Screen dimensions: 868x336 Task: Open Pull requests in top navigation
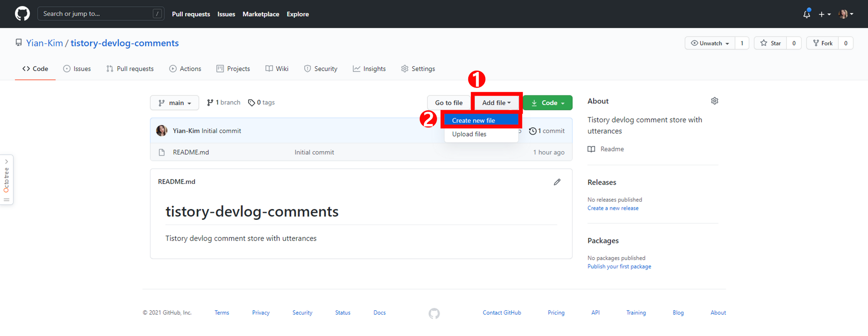[x=191, y=14]
